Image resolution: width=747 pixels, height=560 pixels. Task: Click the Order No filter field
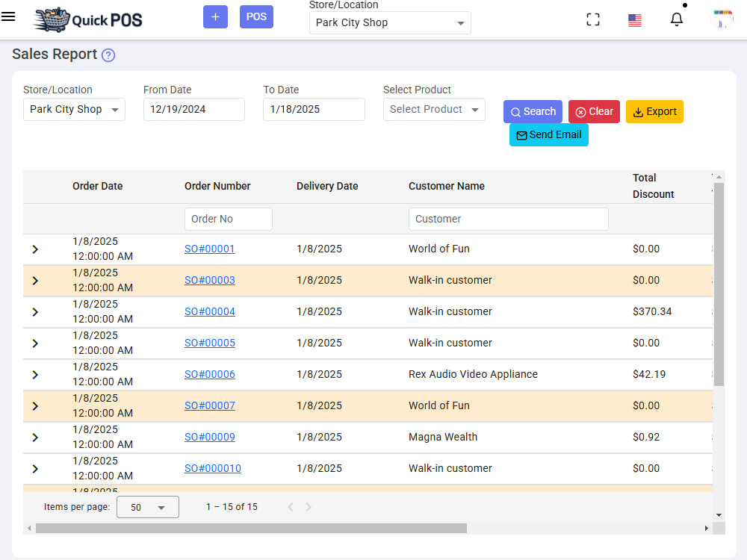coord(228,219)
